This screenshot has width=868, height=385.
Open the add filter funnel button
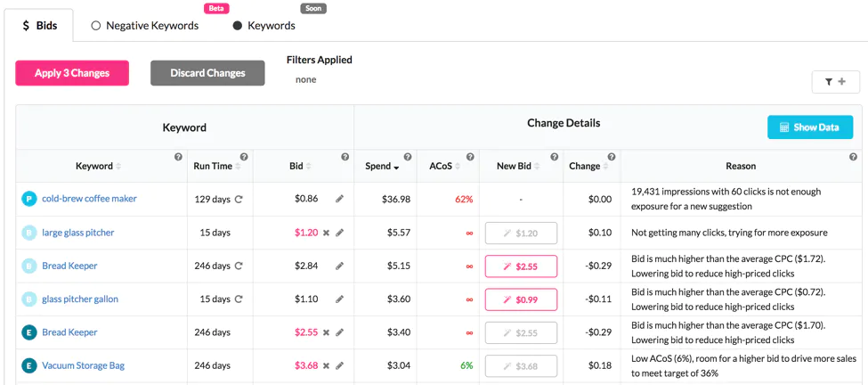[835, 82]
